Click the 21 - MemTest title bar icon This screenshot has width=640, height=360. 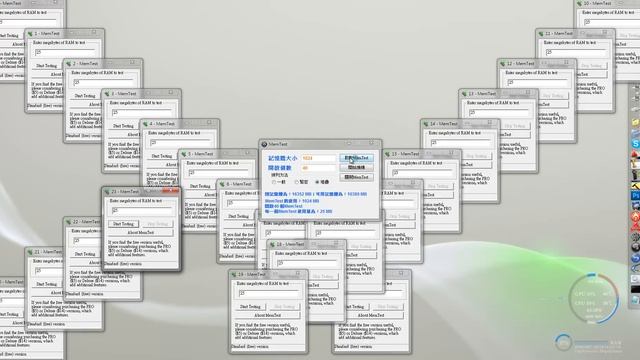(x=30, y=252)
